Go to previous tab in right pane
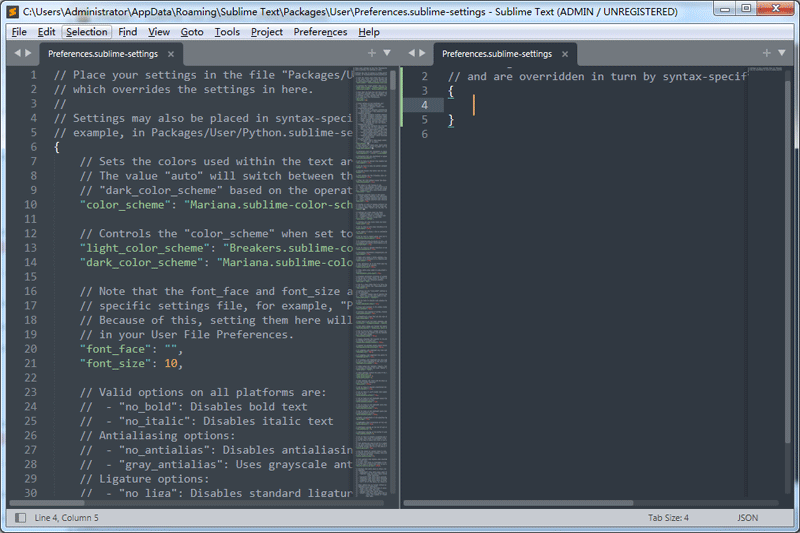800x533 pixels. click(x=411, y=53)
